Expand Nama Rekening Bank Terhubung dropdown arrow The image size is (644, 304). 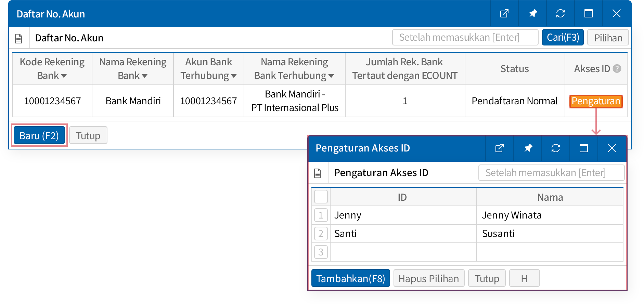click(x=331, y=76)
